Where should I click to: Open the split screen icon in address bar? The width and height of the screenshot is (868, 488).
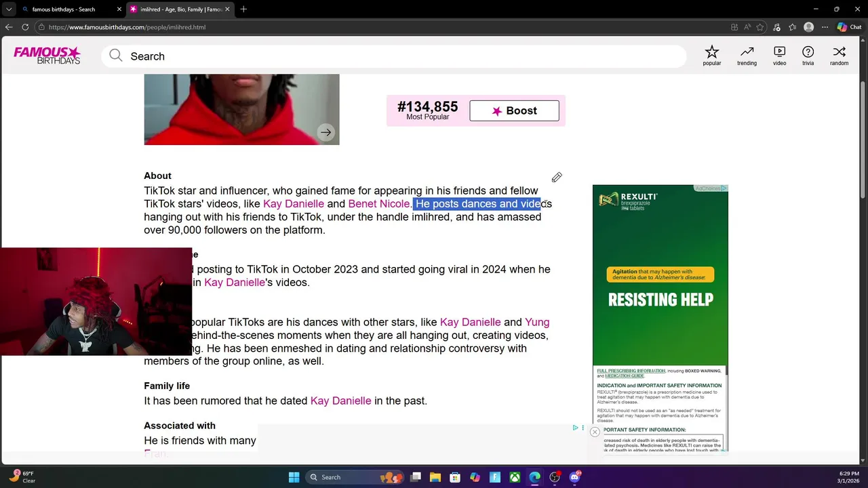coord(734,27)
